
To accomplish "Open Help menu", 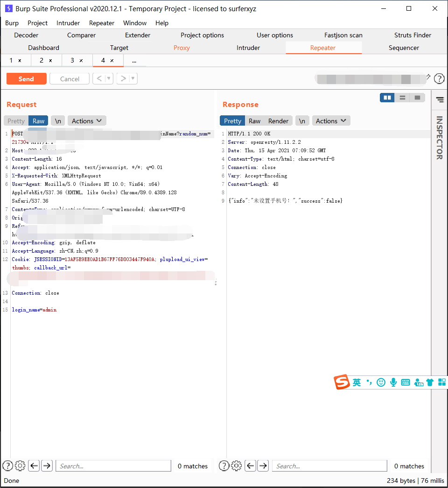I will (162, 23).
